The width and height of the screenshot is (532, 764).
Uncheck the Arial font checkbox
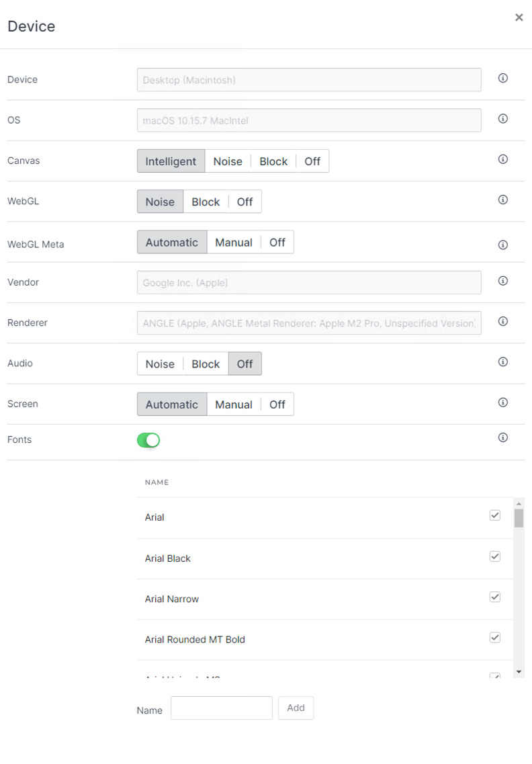494,515
